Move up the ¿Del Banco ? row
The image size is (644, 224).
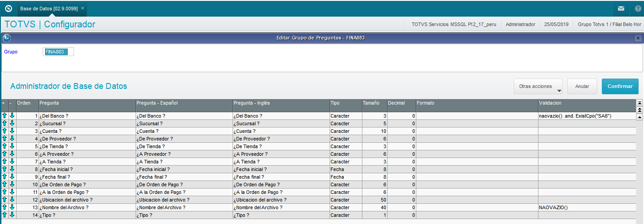4,116
